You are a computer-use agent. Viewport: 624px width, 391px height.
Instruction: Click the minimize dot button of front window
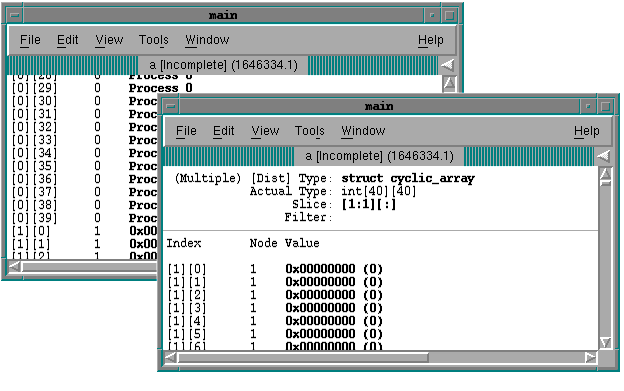(588, 107)
